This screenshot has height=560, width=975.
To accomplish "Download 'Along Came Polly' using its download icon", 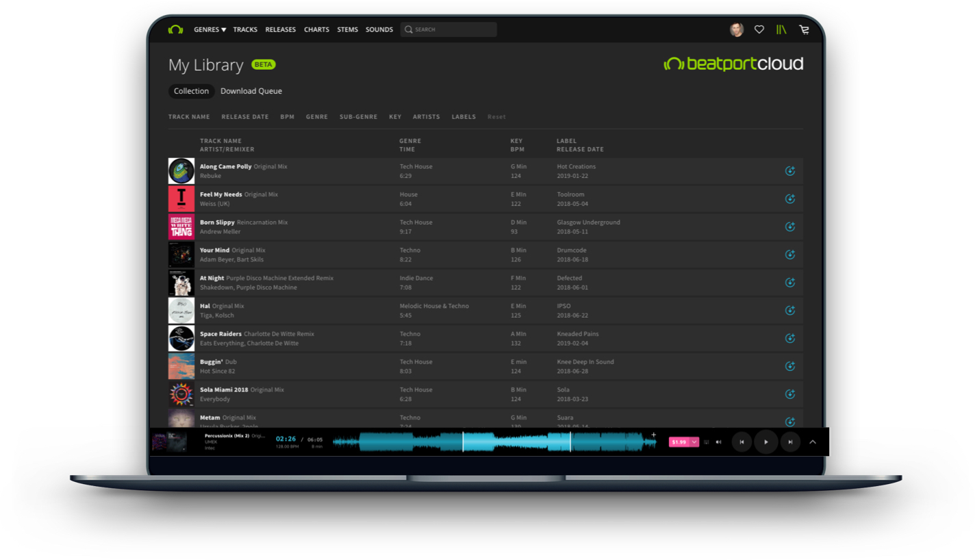I will 790,171.
